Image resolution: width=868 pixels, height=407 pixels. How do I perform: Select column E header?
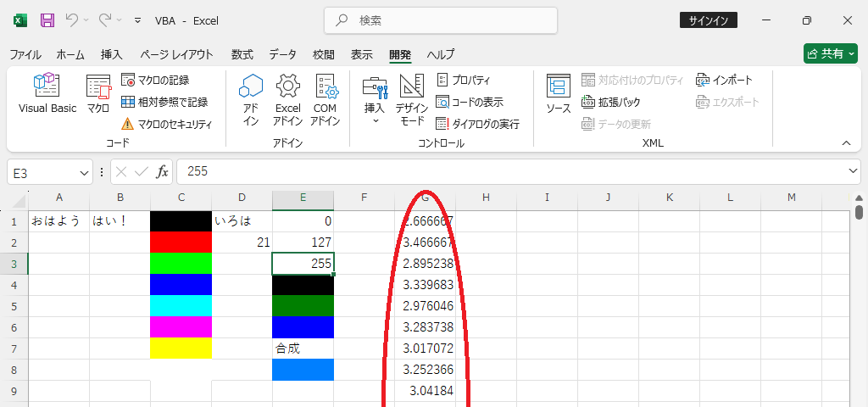tap(303, 197)
